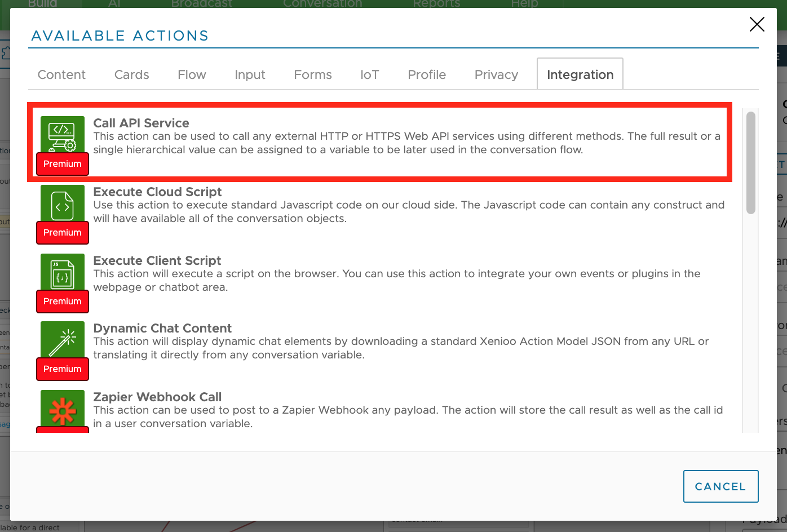The width and height of the screenshot is (787, 532).
Task: Choose the 'Execute Client Script' title
Action: pos(157,260)
